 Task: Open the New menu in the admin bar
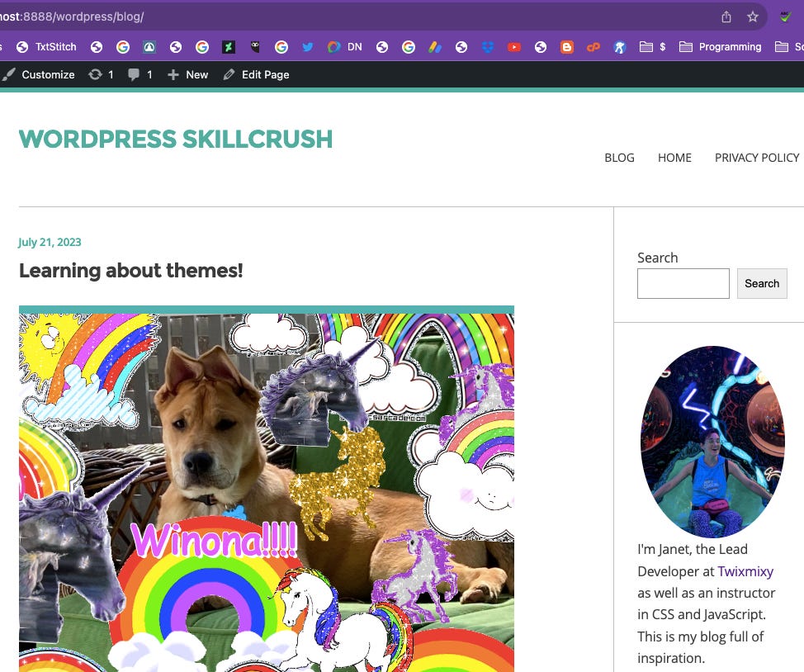point(187,75)
